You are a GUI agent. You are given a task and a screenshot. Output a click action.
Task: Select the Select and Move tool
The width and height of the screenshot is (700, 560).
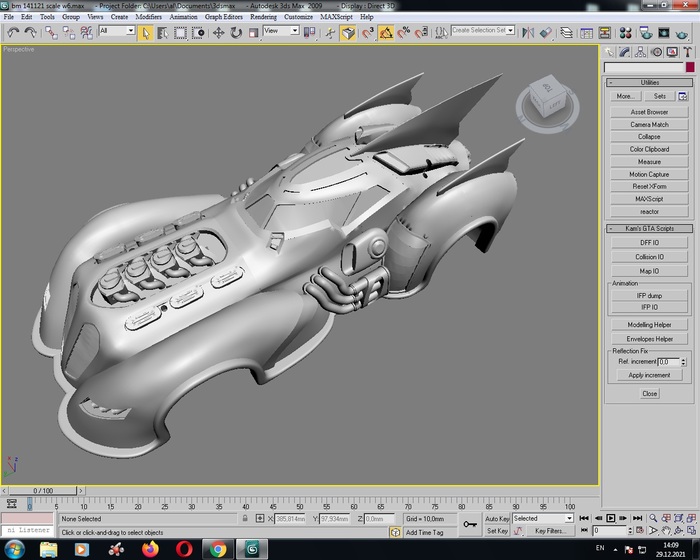[218, 33]
